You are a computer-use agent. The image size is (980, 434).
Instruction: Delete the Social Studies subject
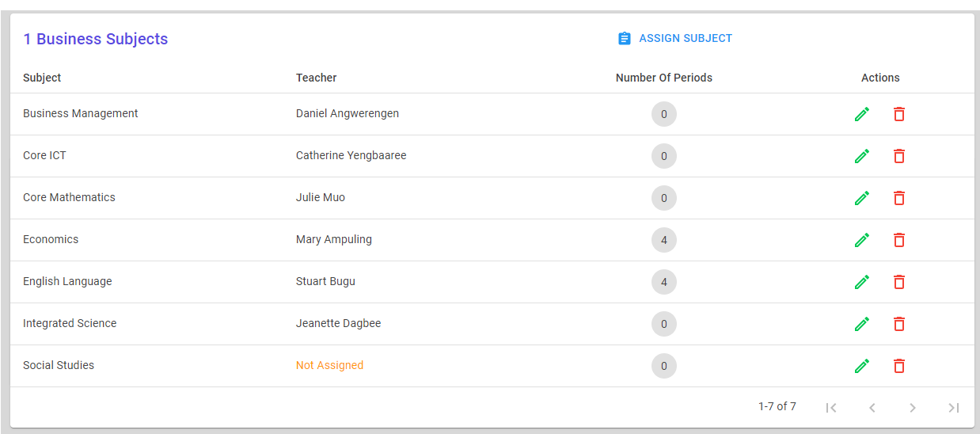coord(899,366)
